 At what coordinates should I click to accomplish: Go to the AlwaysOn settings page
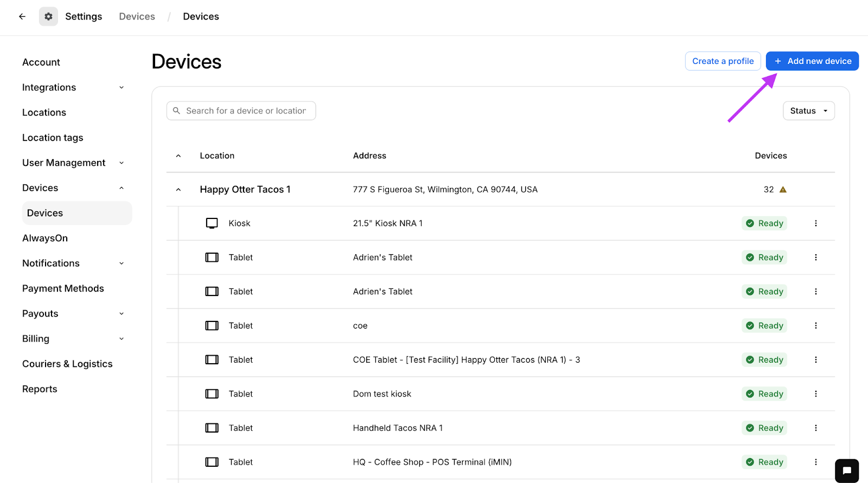point(45,238)
